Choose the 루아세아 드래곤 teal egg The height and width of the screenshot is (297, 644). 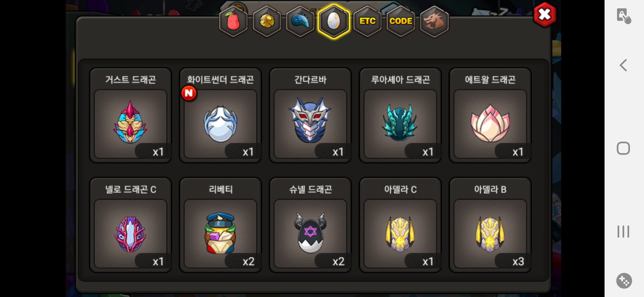pyautogui.click(x=400, y=116)
